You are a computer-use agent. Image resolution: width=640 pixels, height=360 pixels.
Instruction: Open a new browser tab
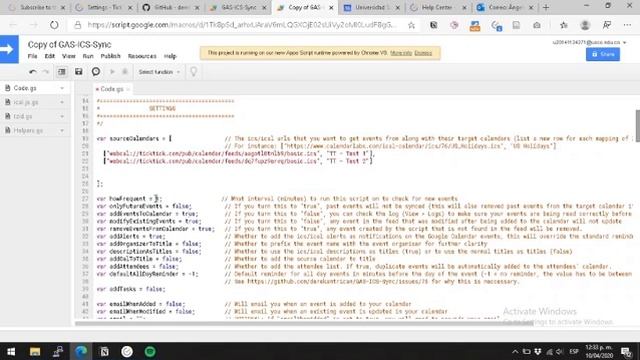click(546, 7)
